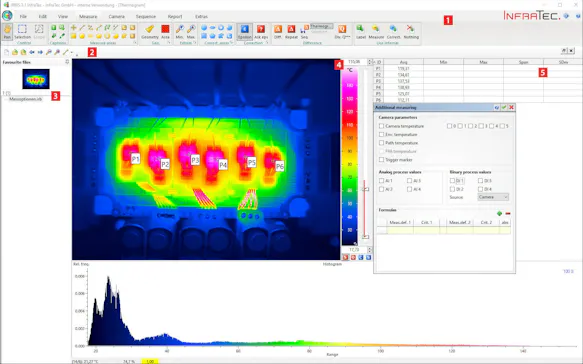This screenshot has width=583, height=364.
Task: Switch to the Sequence tab
Action: coord(146,16)
